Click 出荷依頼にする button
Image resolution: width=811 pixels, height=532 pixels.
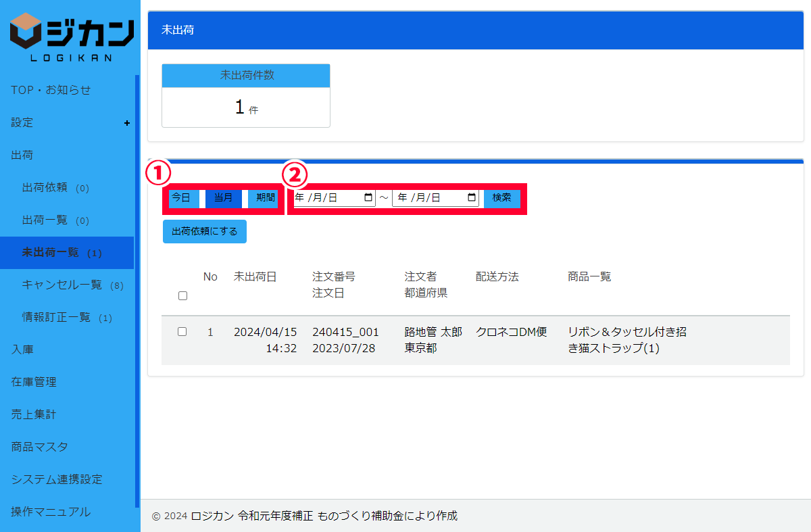(x=205, y=231)
